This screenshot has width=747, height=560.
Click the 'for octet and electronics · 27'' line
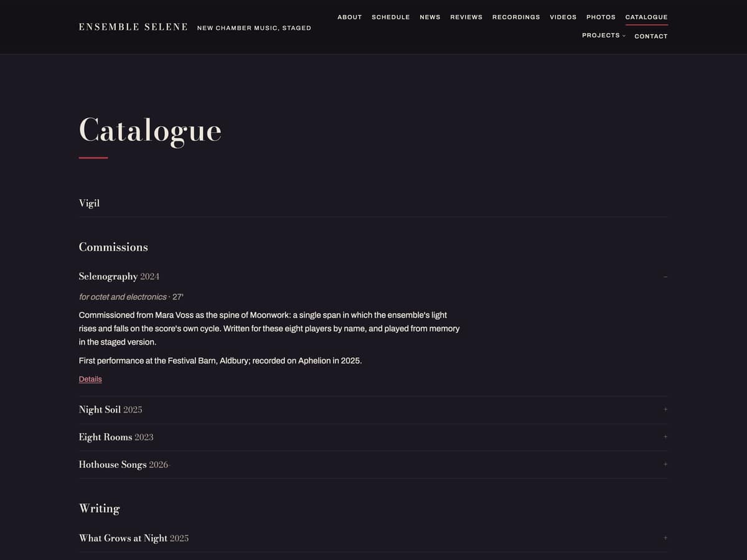(x=131, y=297)
